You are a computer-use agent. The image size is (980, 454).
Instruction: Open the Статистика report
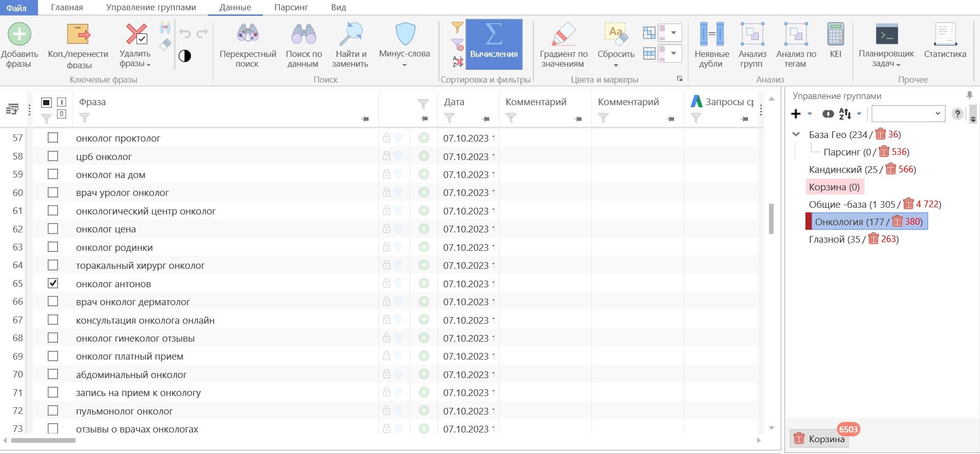click(945, 41)
